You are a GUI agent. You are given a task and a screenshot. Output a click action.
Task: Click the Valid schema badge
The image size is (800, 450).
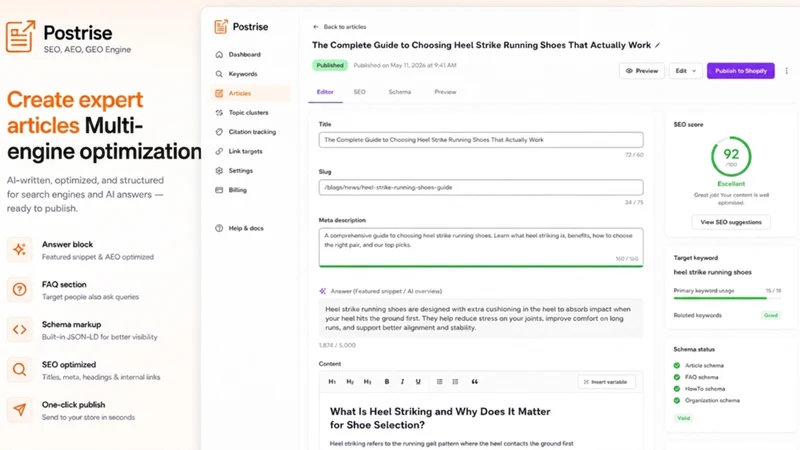click(683, 418)
